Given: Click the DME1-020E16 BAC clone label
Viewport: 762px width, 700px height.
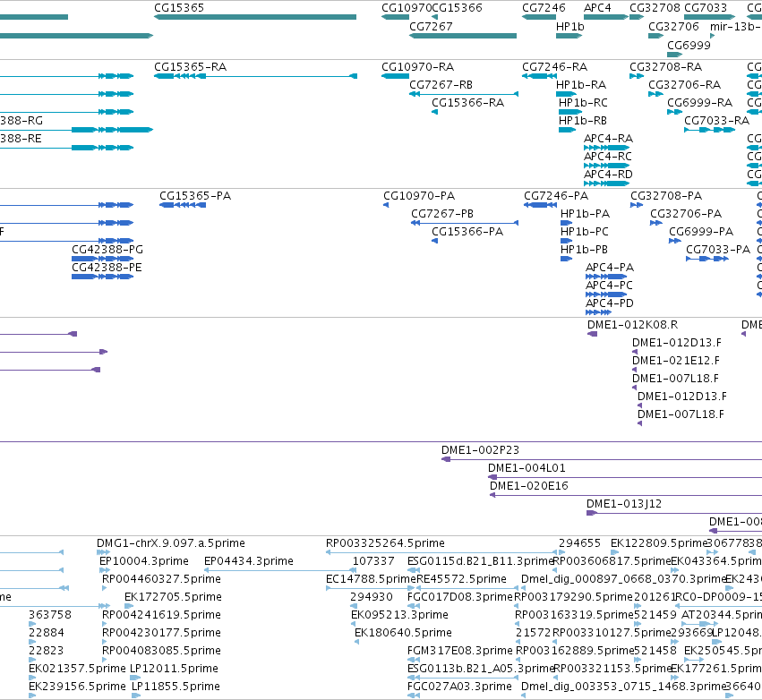Looking at the screenshot, I should click(x=528, y=486).
